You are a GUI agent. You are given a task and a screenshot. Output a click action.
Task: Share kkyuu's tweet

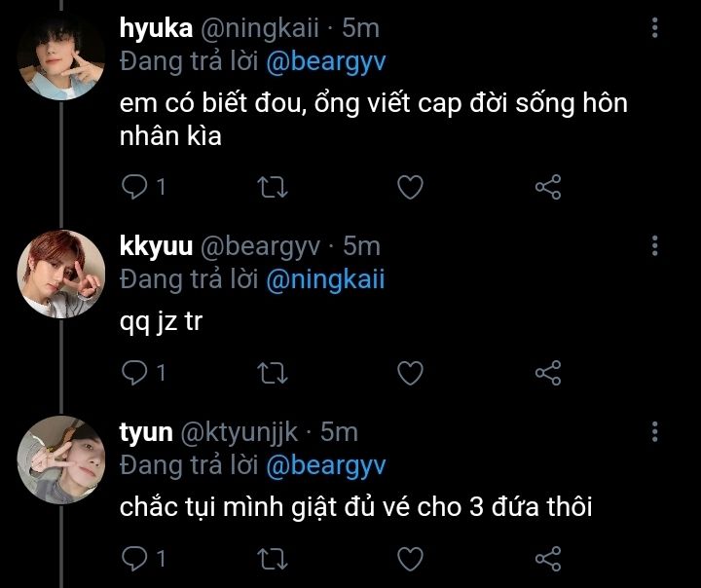pyautogui.click(x=549, y=372)
